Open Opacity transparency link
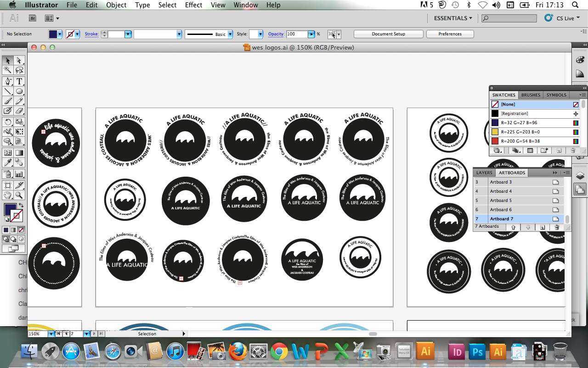 276,34
